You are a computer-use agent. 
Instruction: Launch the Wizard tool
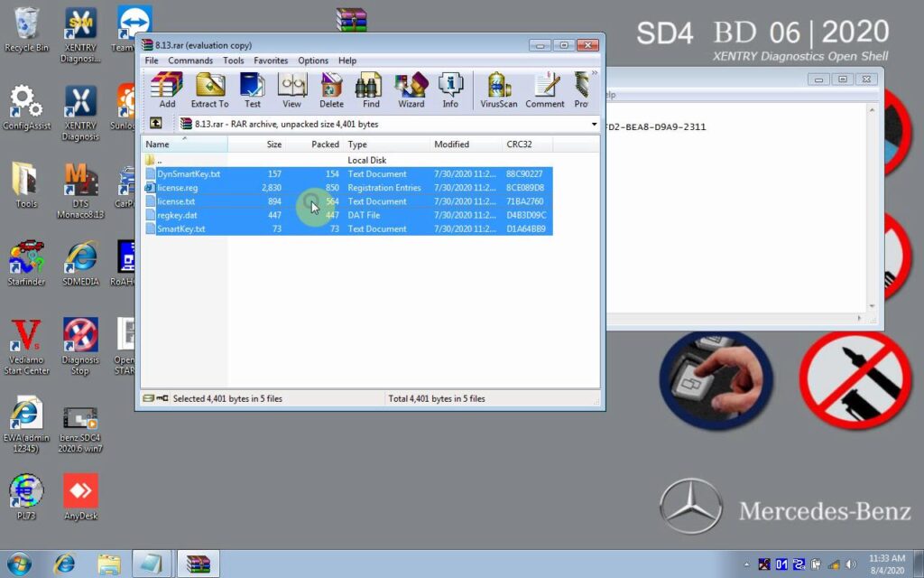click(411, 90)
